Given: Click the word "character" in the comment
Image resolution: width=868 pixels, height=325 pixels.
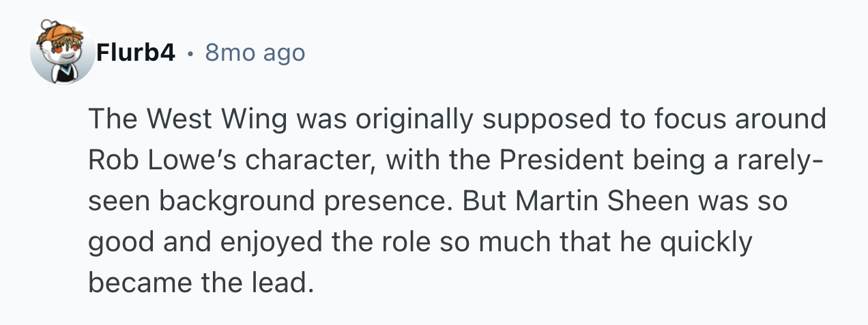Looking at the screenshot, I should tap(308, 160).
